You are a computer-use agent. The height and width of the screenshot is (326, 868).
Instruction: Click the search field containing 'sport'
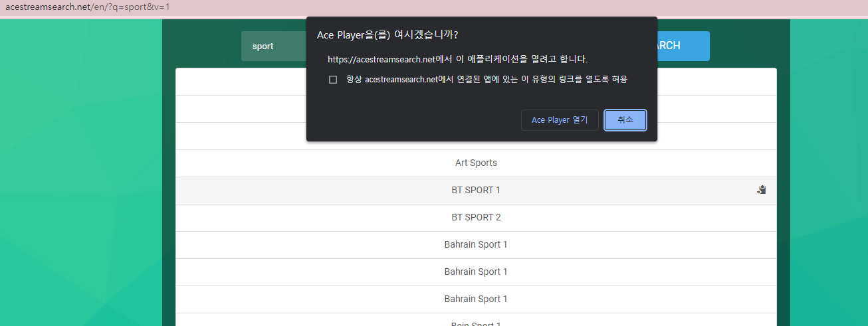click(x=274, y=46)
